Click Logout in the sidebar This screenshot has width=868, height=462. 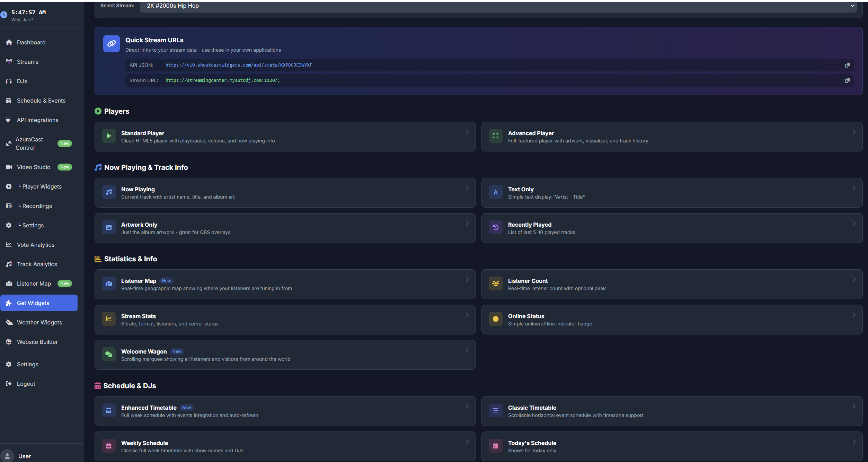26,384
